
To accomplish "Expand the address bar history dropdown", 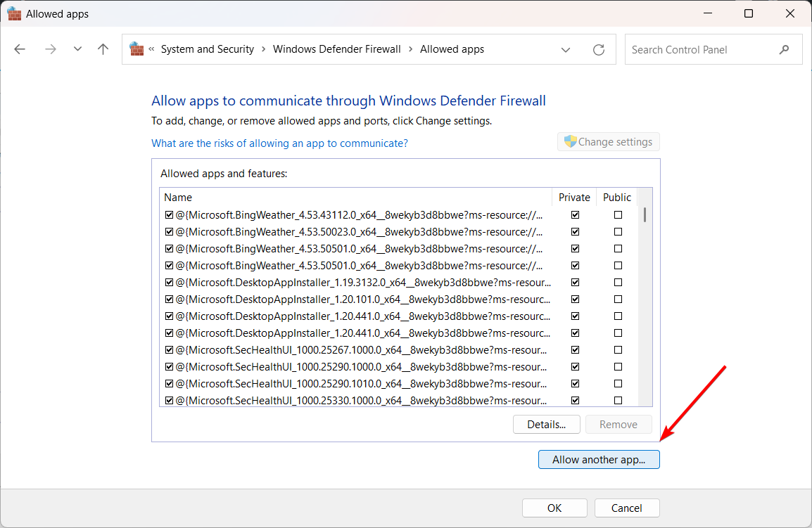I will pyautogui.click(x=566, y=49).
